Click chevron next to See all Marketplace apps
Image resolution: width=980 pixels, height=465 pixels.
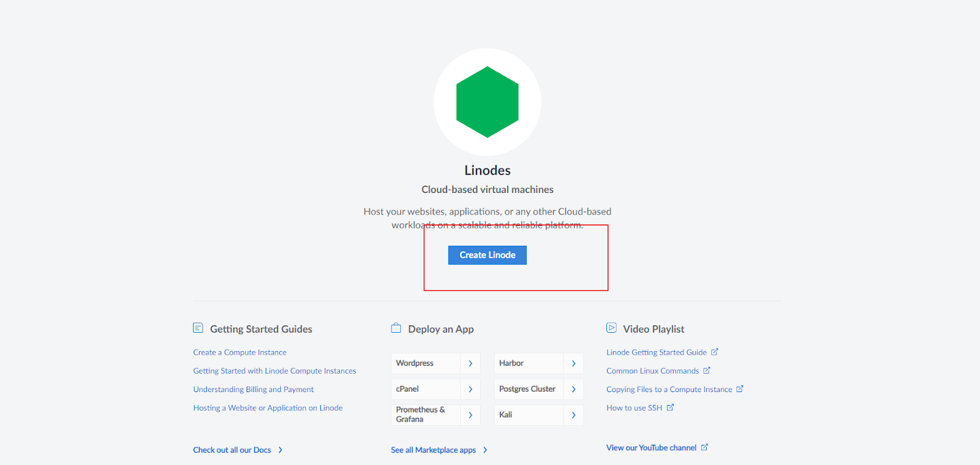[485, 450]
